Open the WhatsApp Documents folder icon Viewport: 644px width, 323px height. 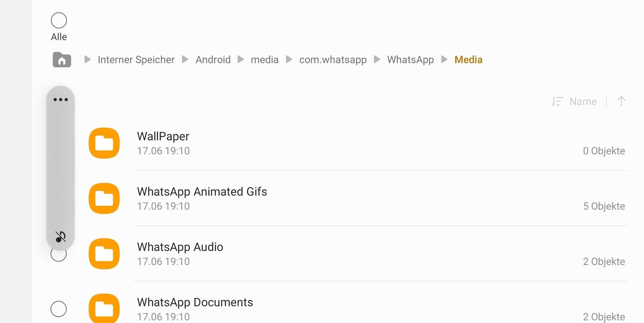104,308
